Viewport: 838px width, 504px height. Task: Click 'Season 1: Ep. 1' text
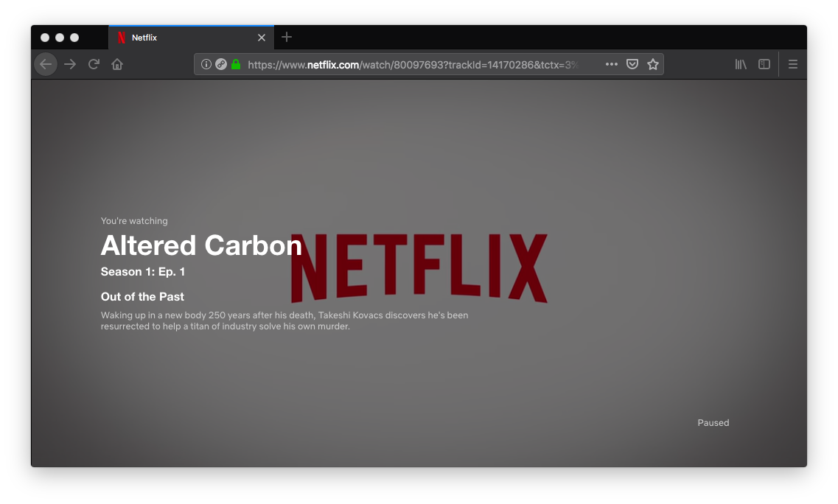[x=143, y=271]
